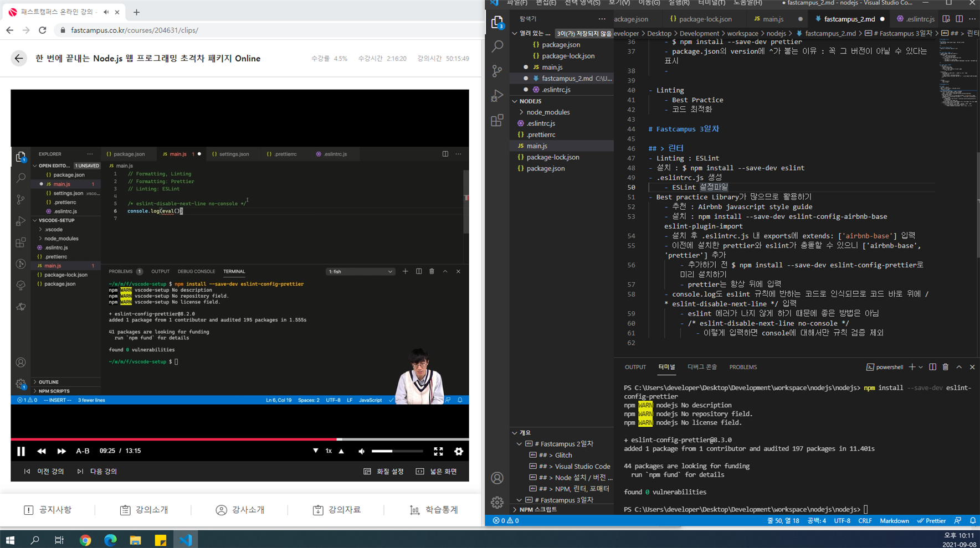Open 공지사항 at the page bottom
The height and width of the screenshot is (548, 980).
48,510
